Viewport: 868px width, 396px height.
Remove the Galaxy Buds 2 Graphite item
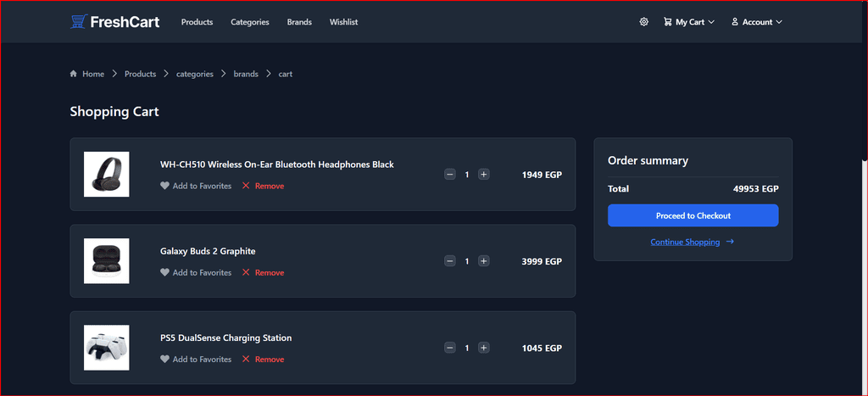point(264,272)
